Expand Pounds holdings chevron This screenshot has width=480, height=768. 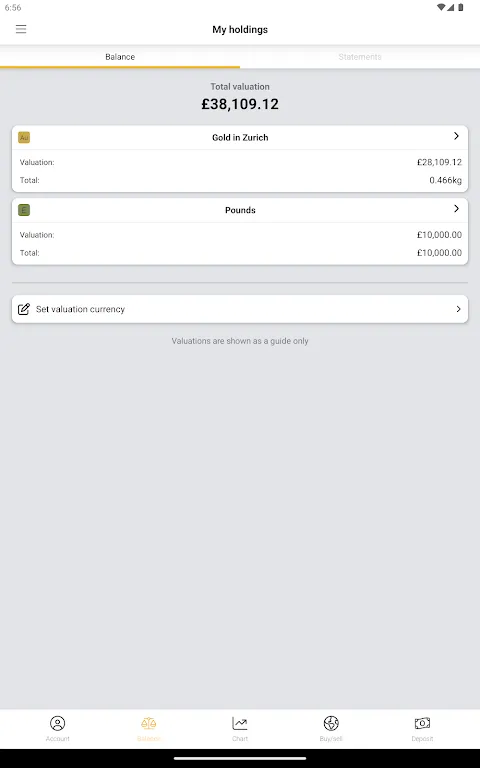[456, 209]
